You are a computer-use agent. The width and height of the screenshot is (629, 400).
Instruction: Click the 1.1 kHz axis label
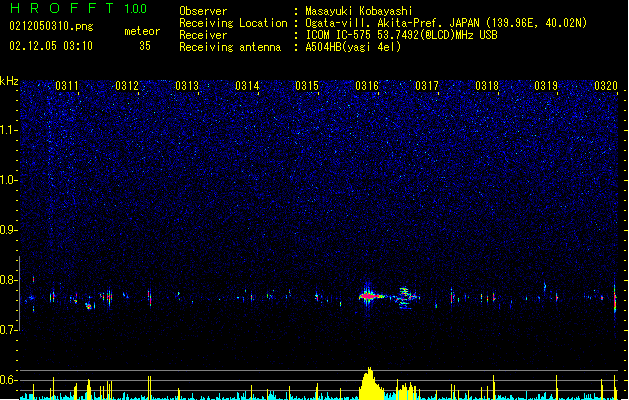tap(8, 130)
